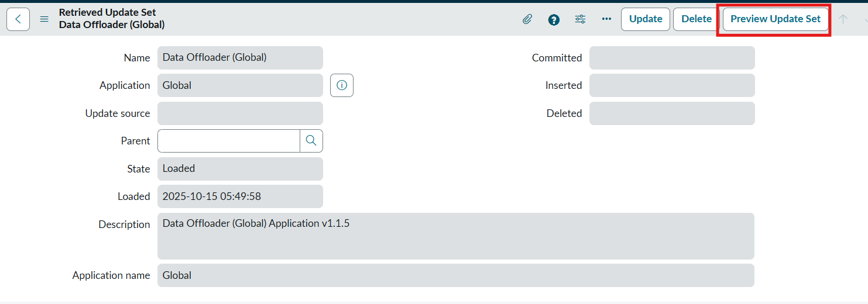868x304 pixels.
Task: Personalize form using the sliders icon
Action: pyautogui.click(x=580, y=19)
